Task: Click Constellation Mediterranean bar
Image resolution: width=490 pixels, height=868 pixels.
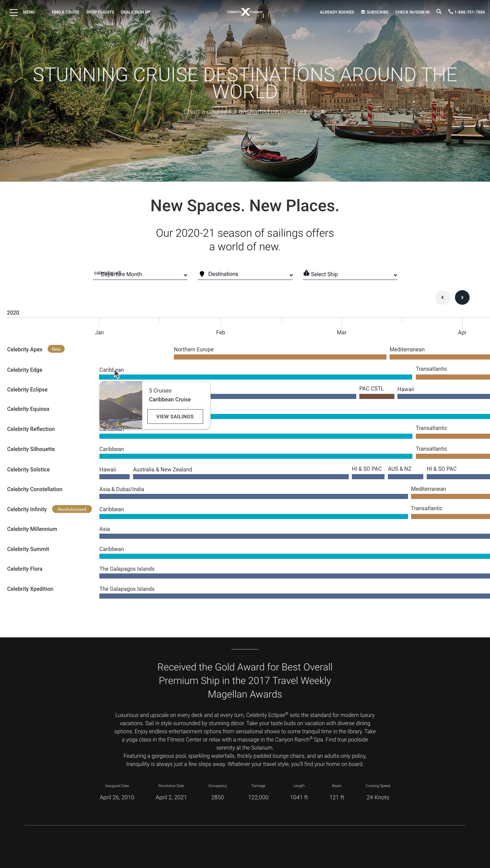Action: point(451,497)
